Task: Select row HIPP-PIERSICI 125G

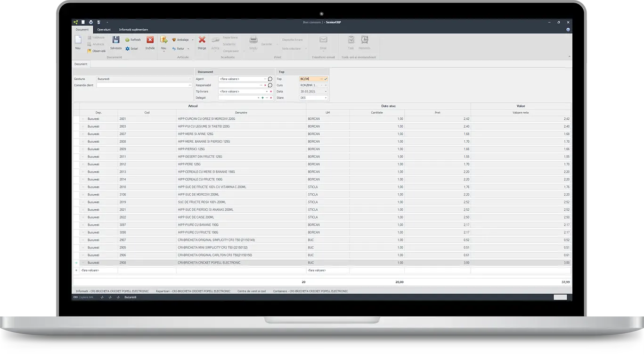Action: tap(322, 149)
